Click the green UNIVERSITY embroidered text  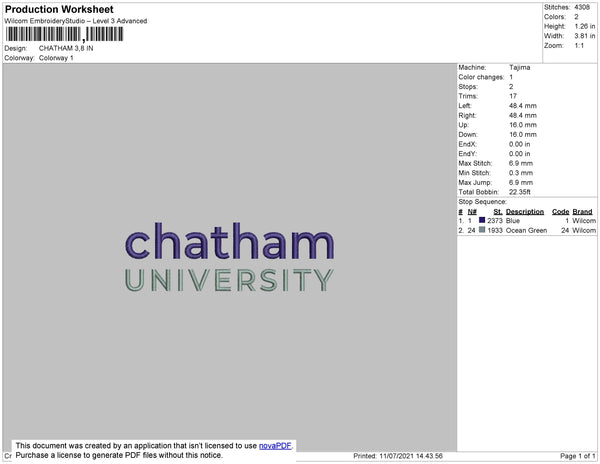tap(230, 280)
